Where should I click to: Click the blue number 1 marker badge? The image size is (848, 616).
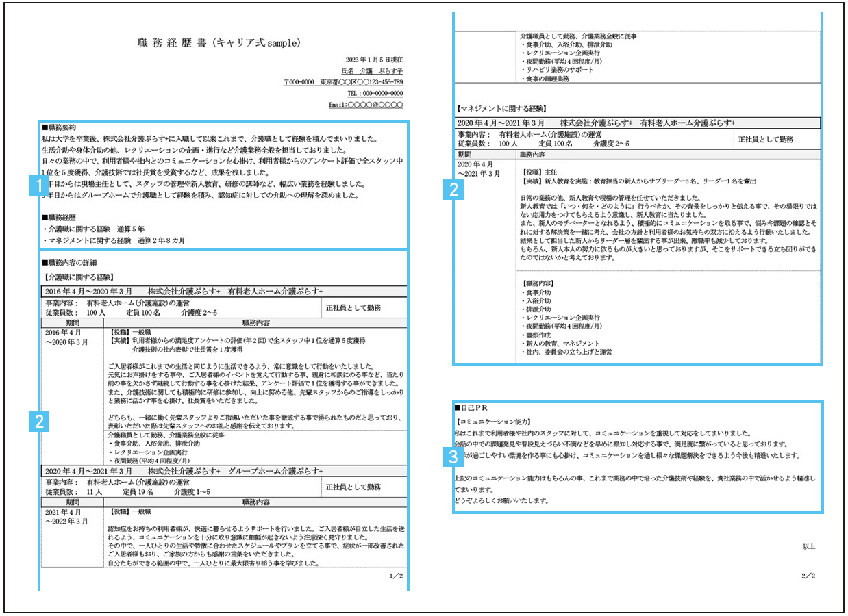pos(40,186)
